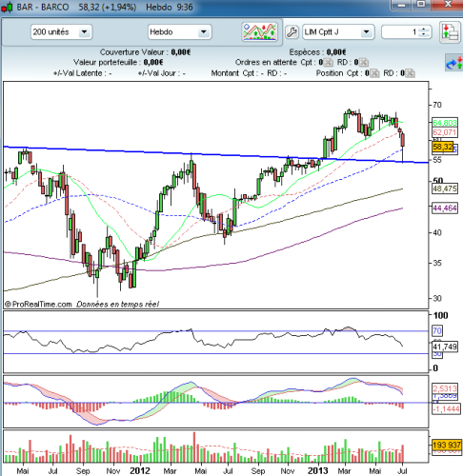Click the 193 937 volume label

447,445
